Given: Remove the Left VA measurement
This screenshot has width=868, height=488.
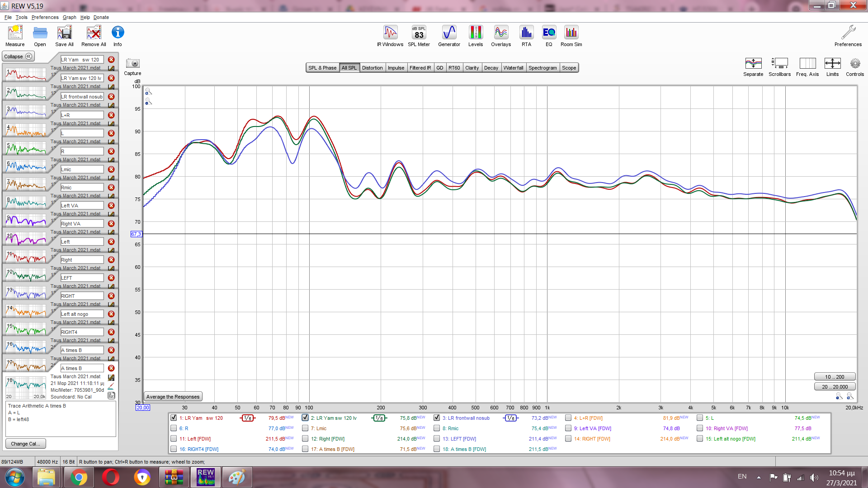Looking at the screenshot, I should tap(111, 206).
